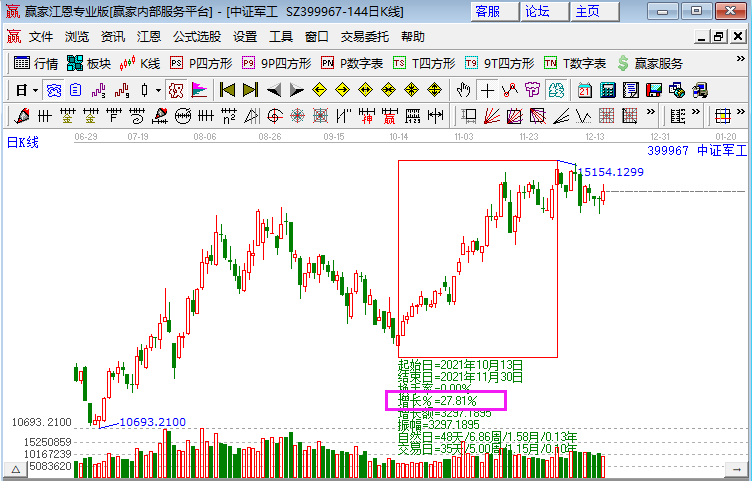The height and width of the screenshot is (481, 752).
Task: Click the n² time-cycle tool icon
Action: (x=229, y=116)
